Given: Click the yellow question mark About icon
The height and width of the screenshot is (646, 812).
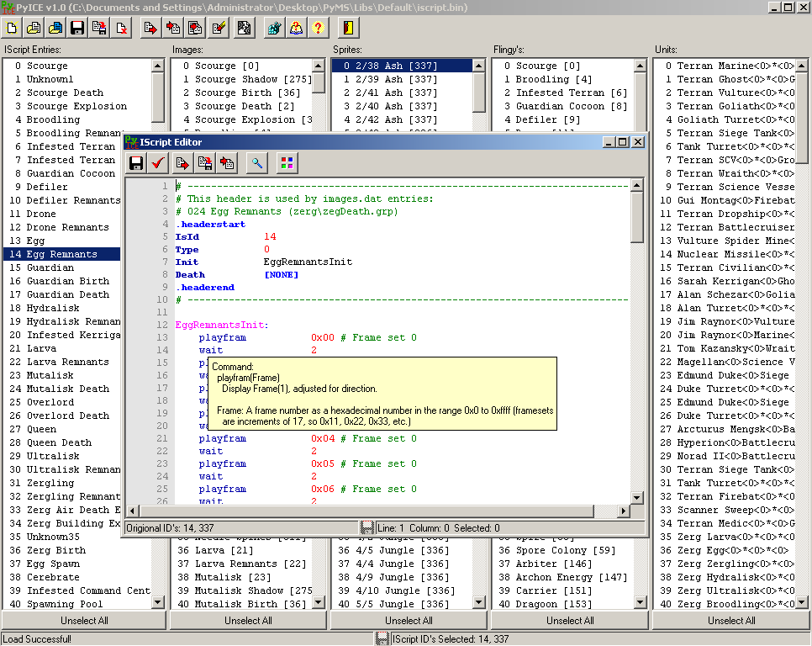Looking at the screenshot, I should [x=318, y=28].
